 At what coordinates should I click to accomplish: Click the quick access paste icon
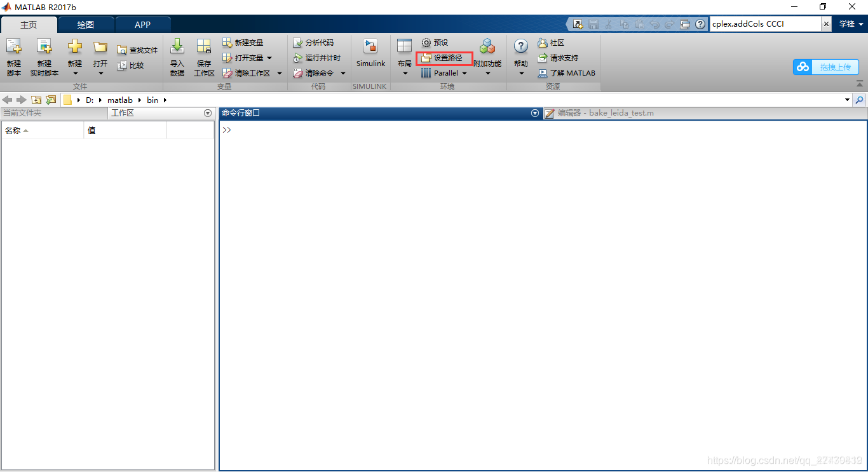pyautogui.click(x=639, y=24)
